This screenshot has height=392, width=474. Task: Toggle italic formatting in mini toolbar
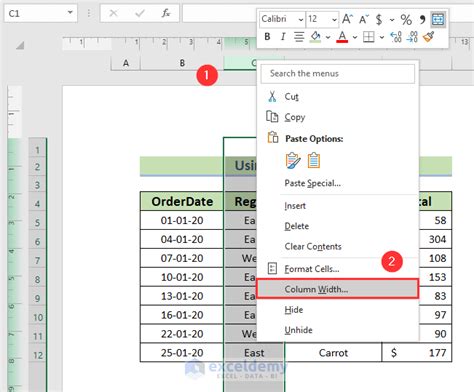coord(283,37)
